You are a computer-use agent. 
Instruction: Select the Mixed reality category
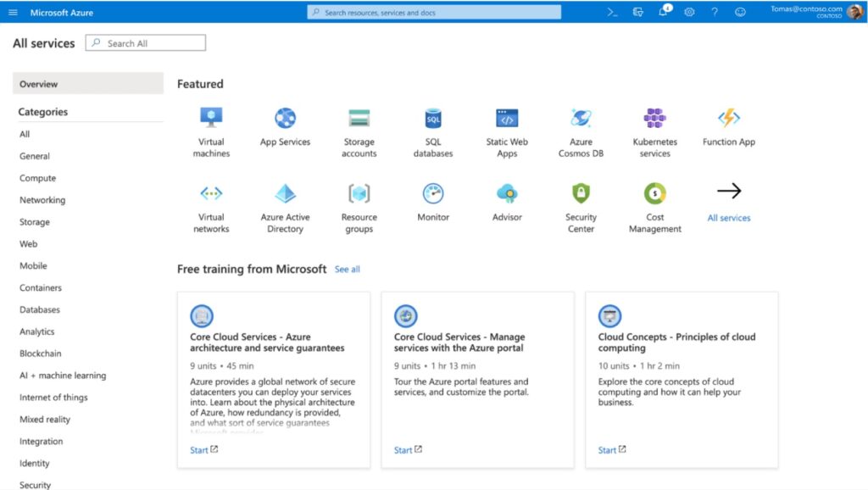tap(45, 419)
